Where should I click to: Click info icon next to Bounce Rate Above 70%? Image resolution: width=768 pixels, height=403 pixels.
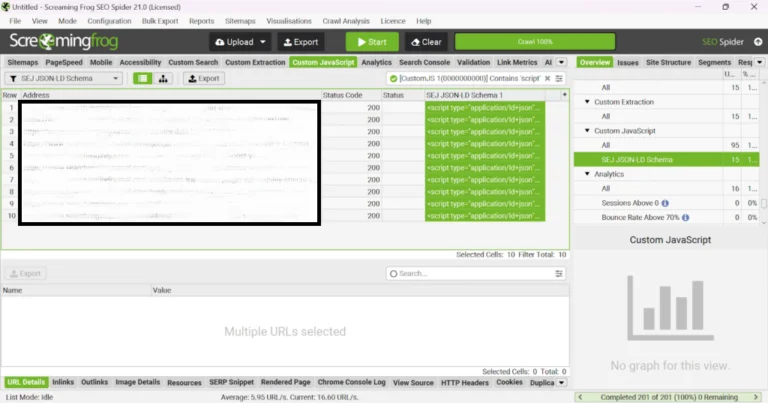click(x=686, y=217)
